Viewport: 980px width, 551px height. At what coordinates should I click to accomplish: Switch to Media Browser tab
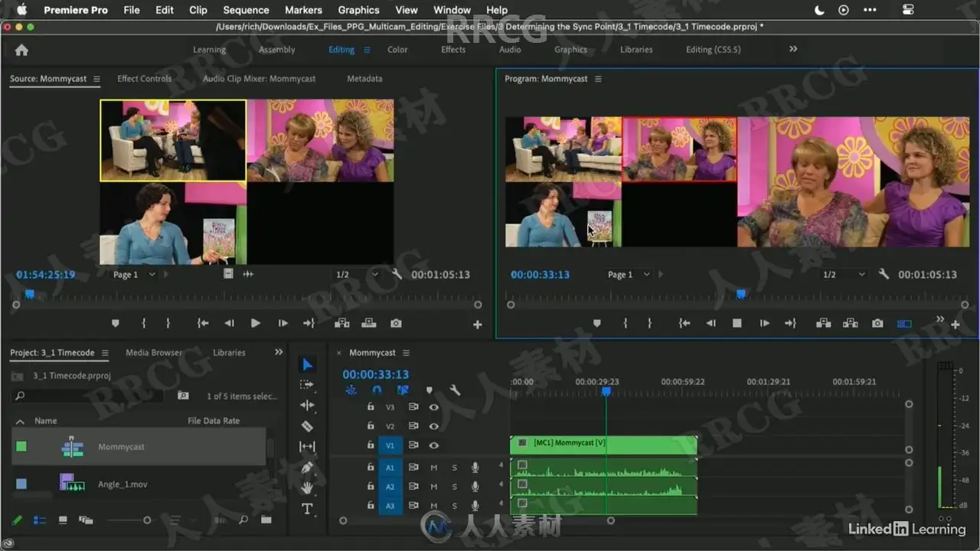tap(154, 353)
